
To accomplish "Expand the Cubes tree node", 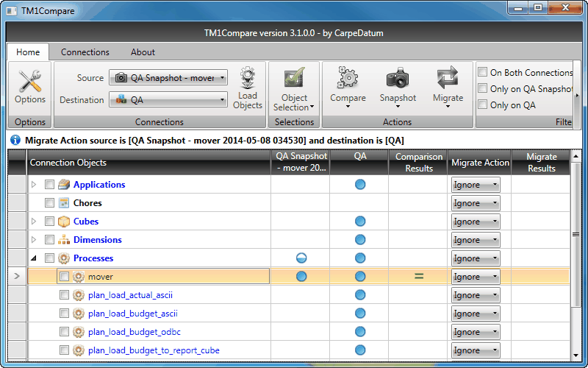I will [x=34, y=222].
